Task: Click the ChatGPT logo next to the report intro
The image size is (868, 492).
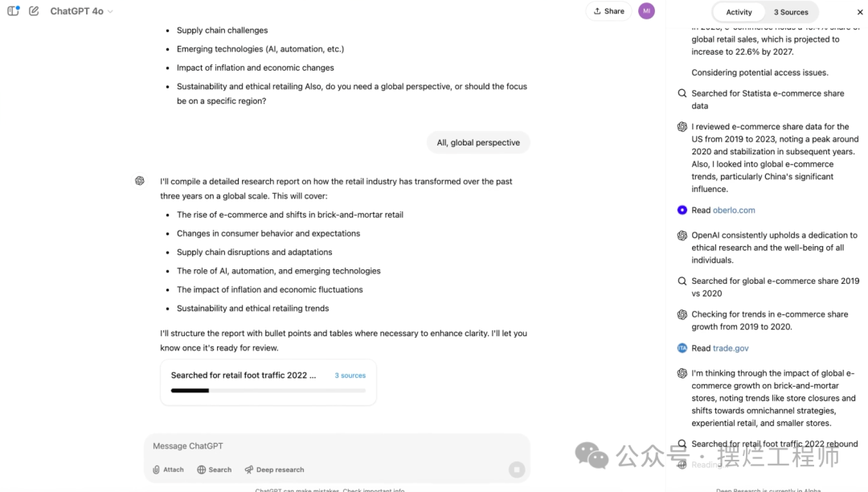Action: click(x=140, y=181)
